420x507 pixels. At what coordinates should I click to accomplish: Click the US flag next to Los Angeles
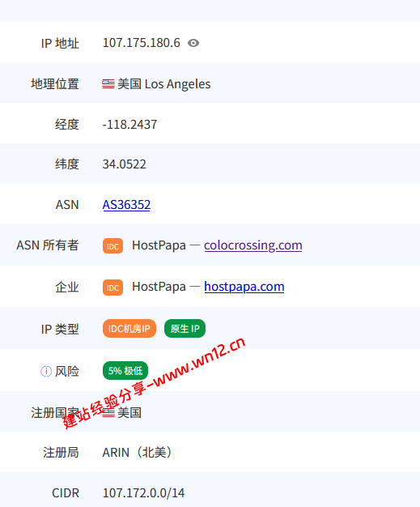(x=108, y=84)
